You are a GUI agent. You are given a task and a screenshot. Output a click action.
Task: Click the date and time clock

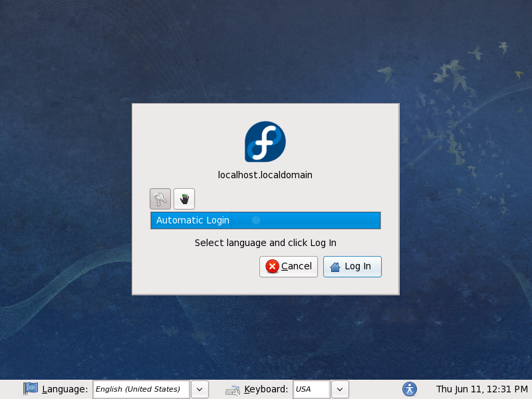pos(481,389)
